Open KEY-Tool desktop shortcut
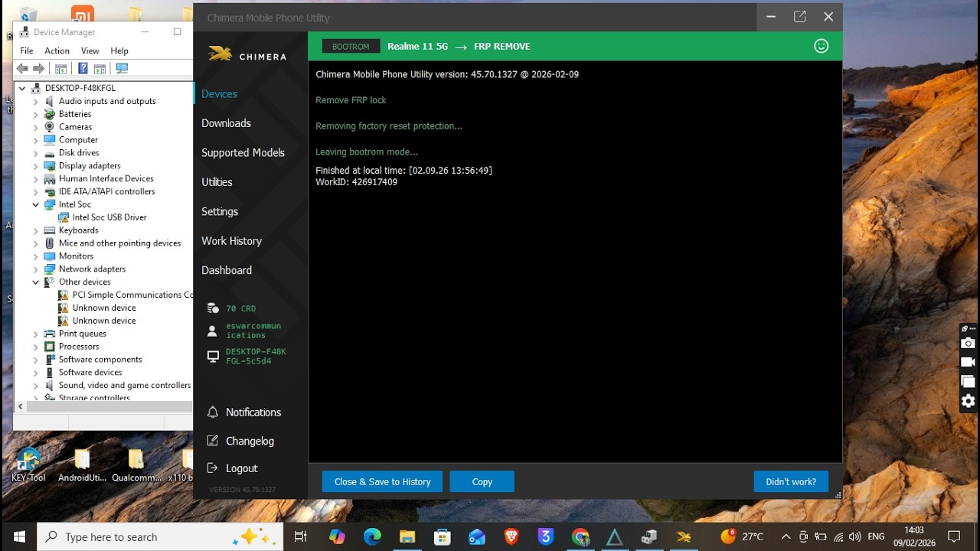The image size is (980, 551). pos(28,464)
